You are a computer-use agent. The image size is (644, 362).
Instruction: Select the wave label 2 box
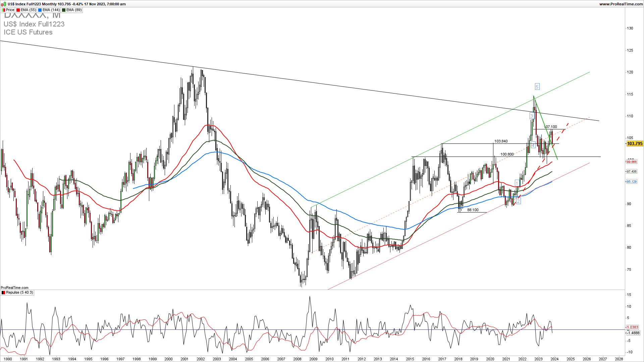pyautogui.click(x=518, y=201)
